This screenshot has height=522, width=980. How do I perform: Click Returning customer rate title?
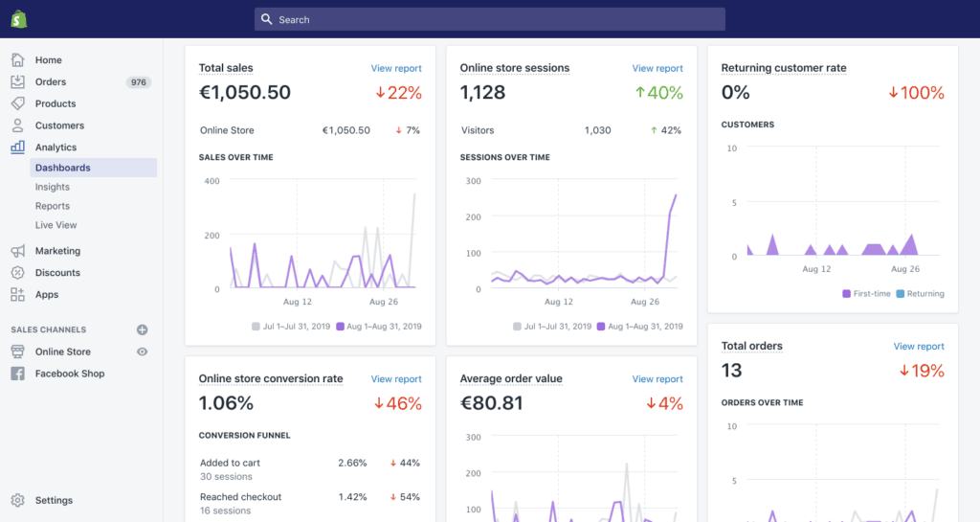pos(784,68)
